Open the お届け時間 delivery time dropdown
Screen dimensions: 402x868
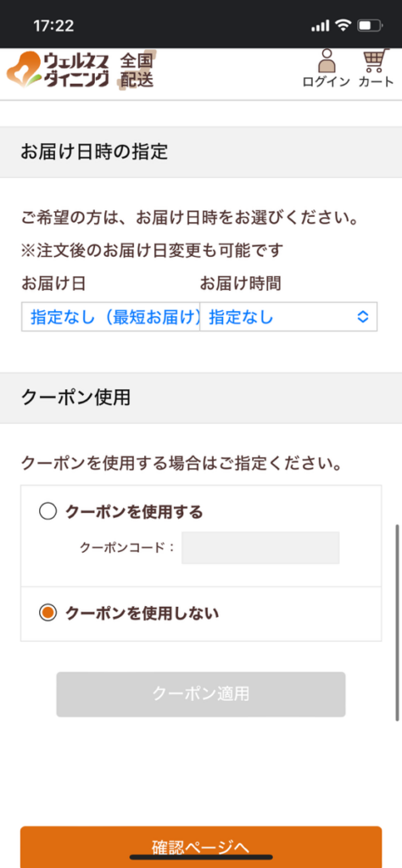coord(288,317)
